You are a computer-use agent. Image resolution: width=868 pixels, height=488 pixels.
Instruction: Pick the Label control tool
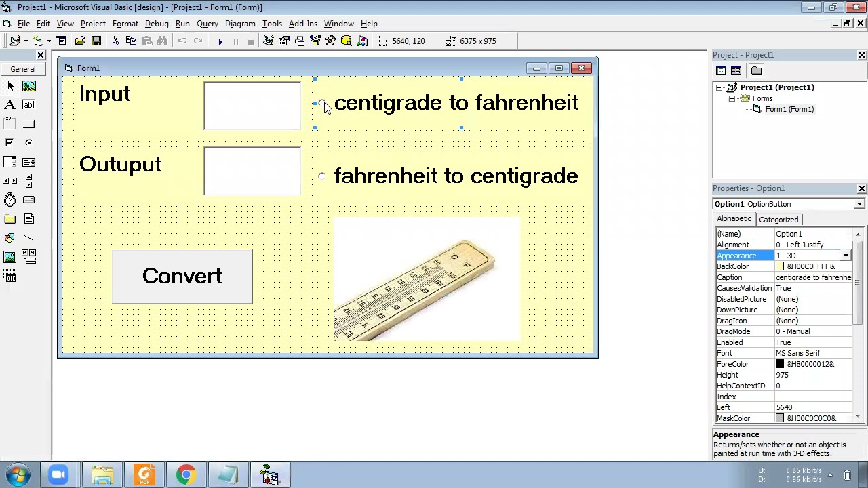[x=10, y=105]
